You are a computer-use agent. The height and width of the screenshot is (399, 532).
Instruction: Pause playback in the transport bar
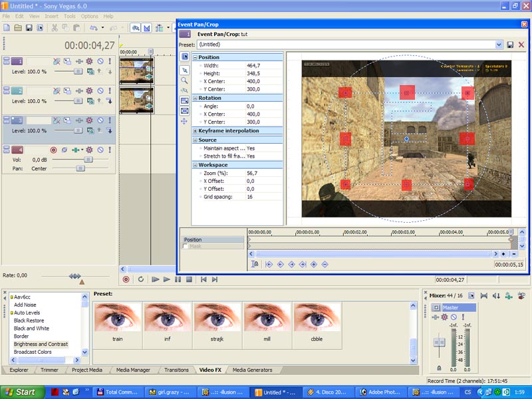[178, 279]
